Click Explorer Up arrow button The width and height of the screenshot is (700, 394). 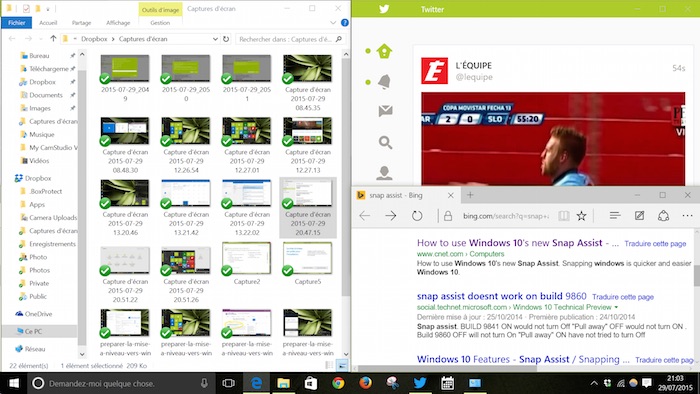click(x=53, y=39)
